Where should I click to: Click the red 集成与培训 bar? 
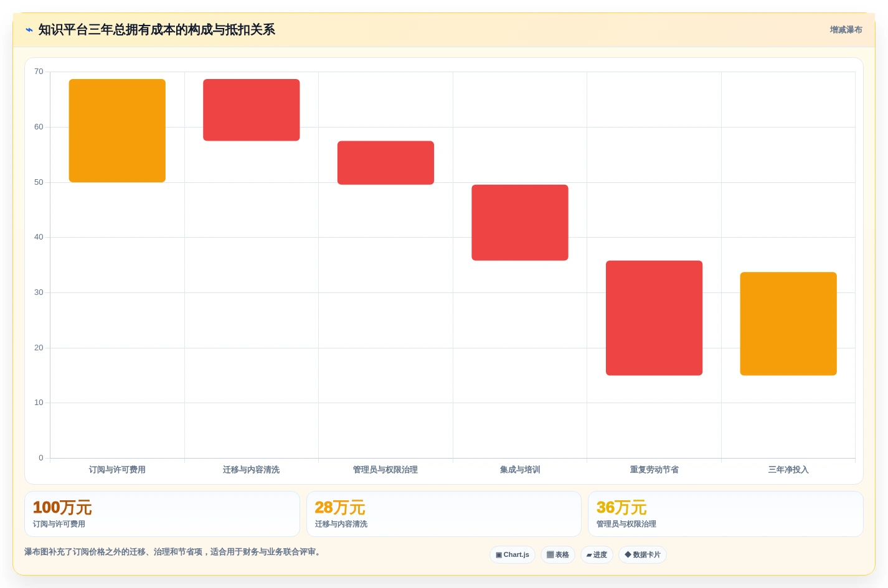coord(520,223)
